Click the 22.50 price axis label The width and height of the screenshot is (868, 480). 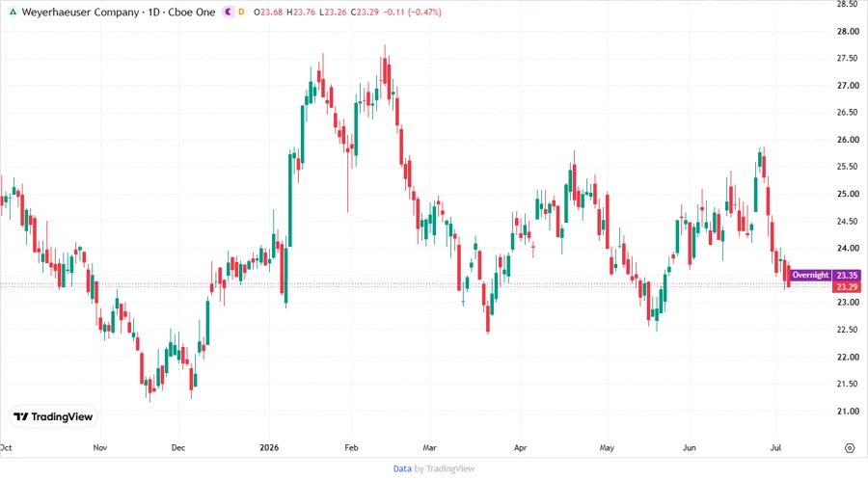(x=848, y=330)
